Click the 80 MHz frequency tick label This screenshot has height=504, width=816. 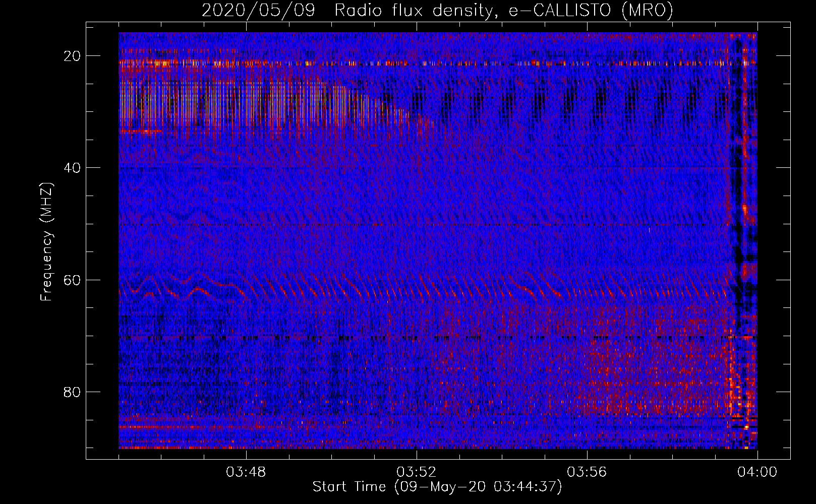tap(72, 392)
